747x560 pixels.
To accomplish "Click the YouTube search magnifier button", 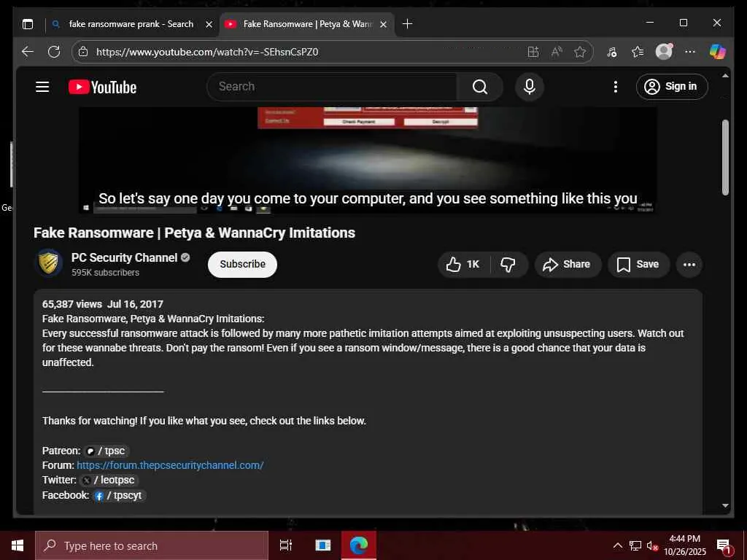I will 480,87.
